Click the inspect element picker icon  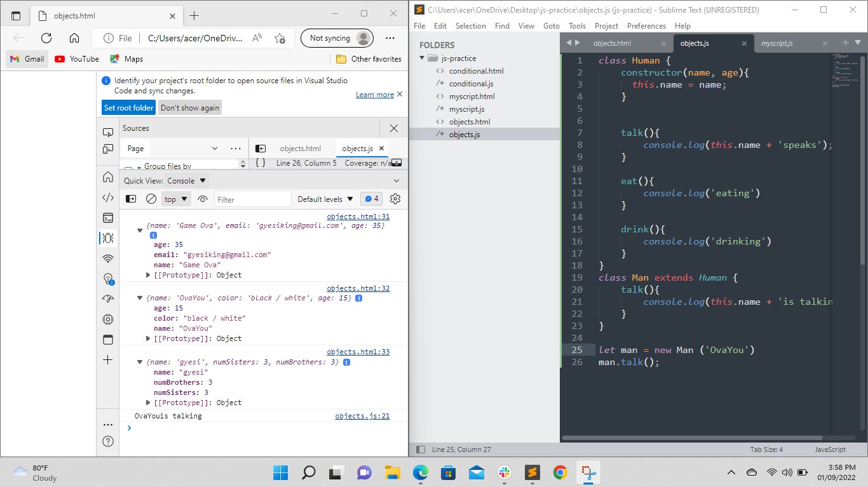(108, 132)
